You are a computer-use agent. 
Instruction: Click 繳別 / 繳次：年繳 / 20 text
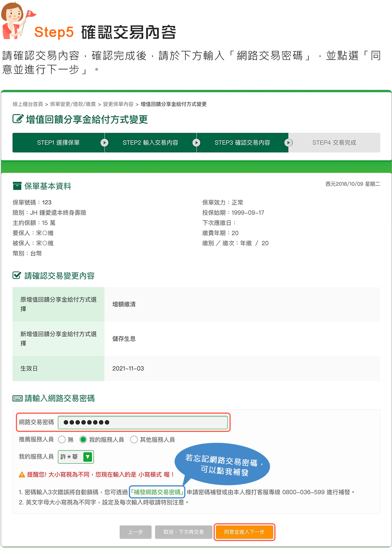[235, 243]
